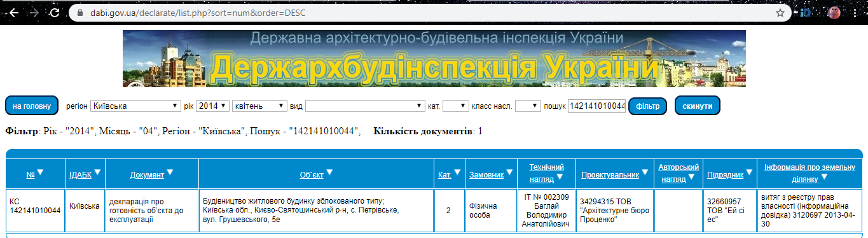Click the browser forward arrow
The width and height of the screenshot is (868, 238).
[x=34, y=12]
